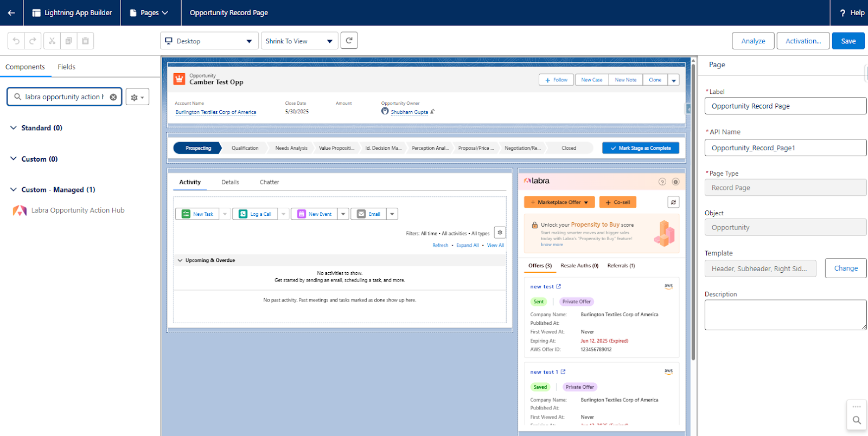The image size is (868, 436).
Task: Click the New Event calendar button
Action: point(314,214)
